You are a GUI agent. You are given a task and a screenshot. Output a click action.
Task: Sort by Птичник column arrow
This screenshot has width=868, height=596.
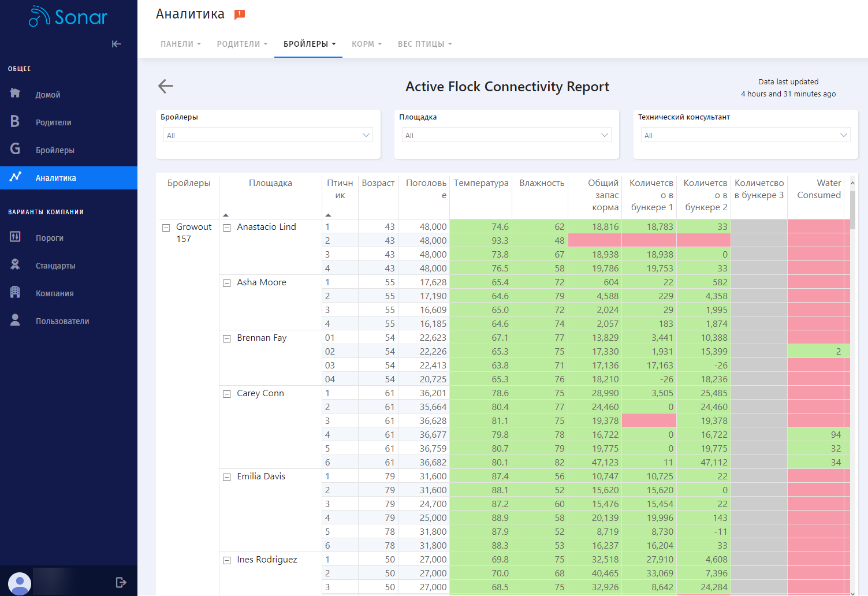[328, 215]
